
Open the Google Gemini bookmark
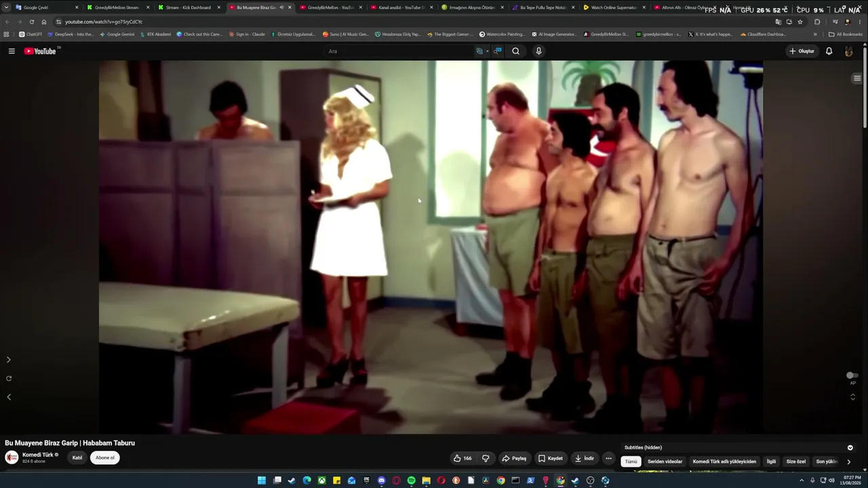(117, 34)
